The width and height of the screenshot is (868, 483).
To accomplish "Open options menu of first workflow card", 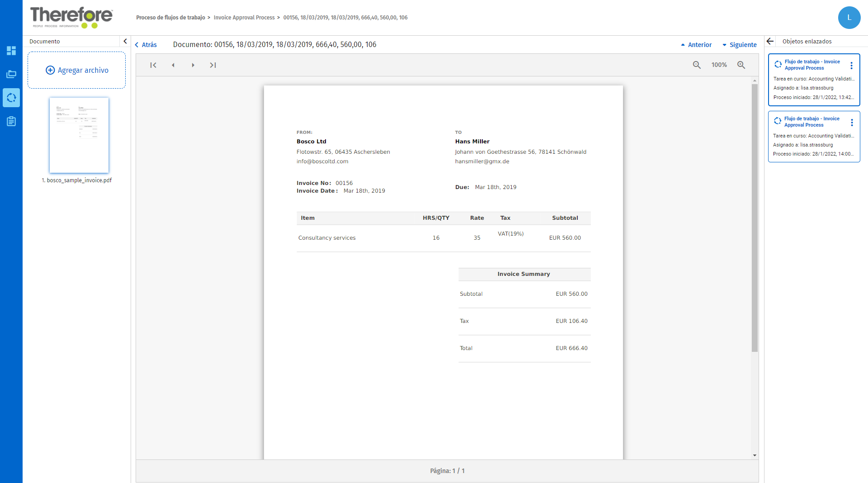I will [851, 66].
